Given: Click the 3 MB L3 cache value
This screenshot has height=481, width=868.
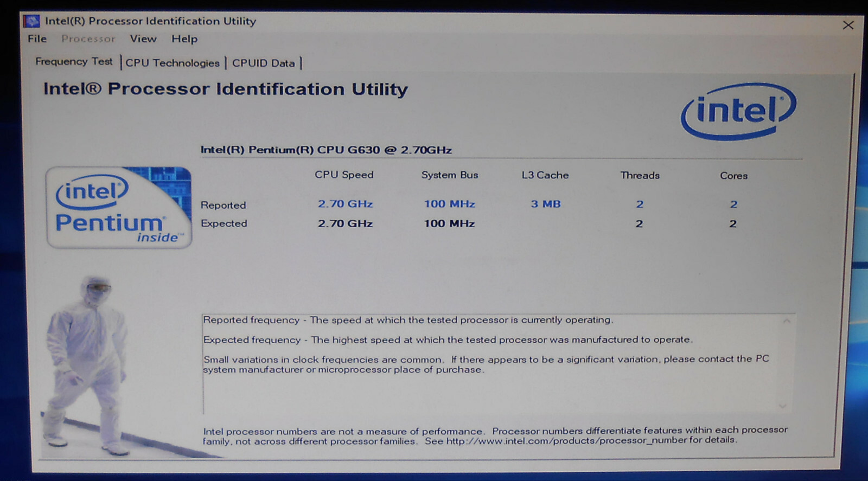Looking at the screenshot, I should tap(546, 204).
